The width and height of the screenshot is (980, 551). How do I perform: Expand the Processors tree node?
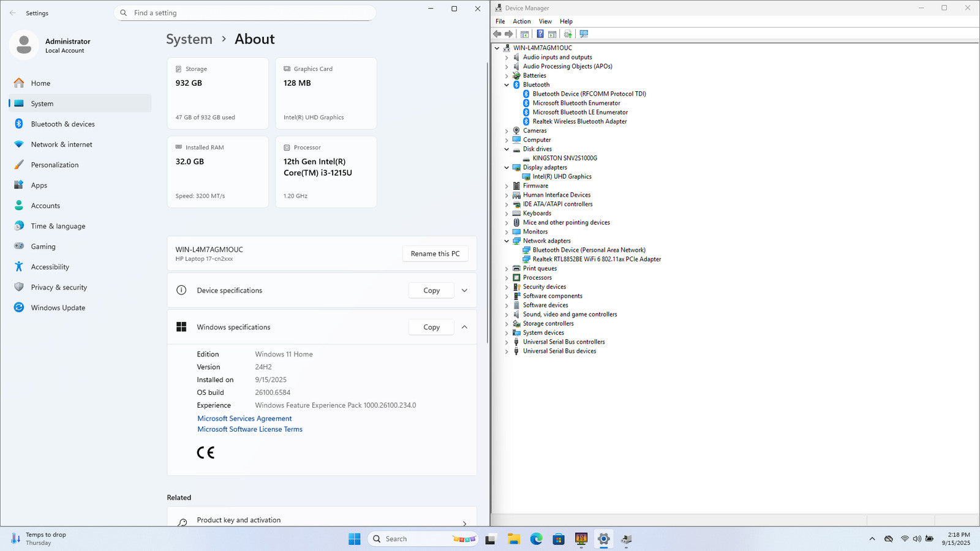[x=507, y=278]
